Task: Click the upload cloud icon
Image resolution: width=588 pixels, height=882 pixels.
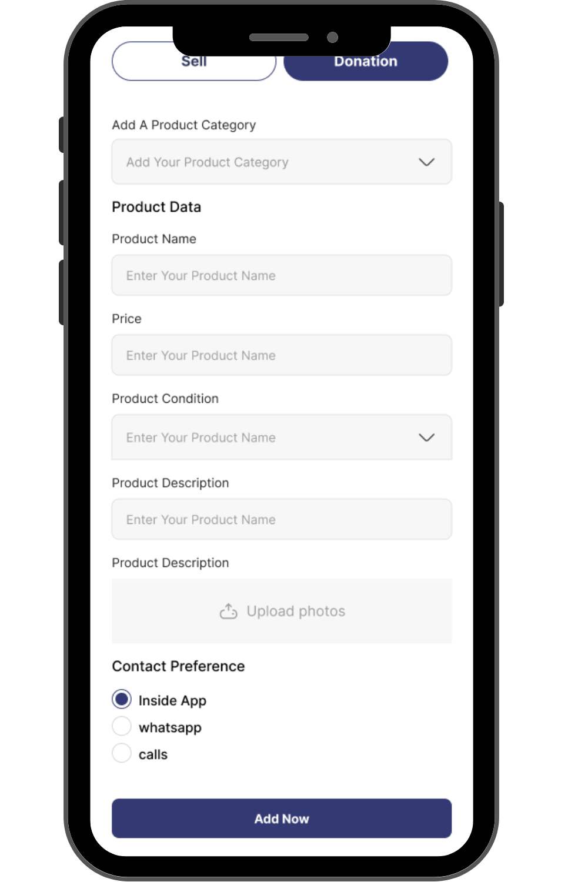Action: tap(228, 612)
